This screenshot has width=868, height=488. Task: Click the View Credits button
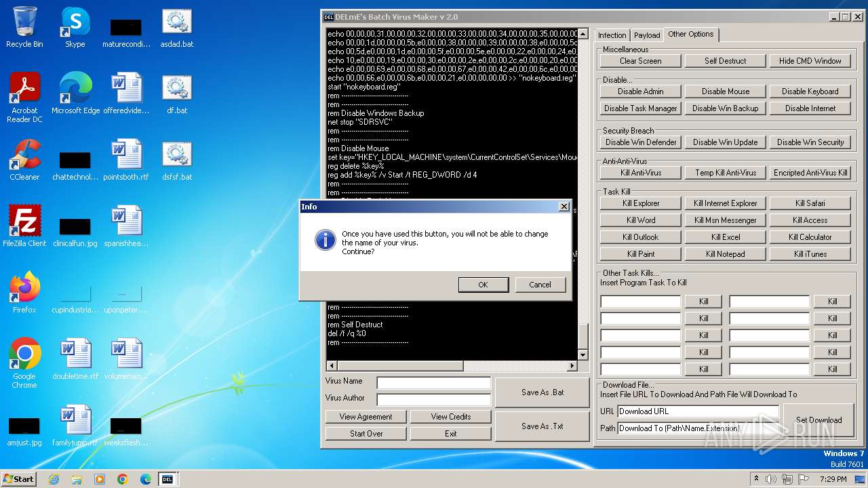tap(450, 417)
